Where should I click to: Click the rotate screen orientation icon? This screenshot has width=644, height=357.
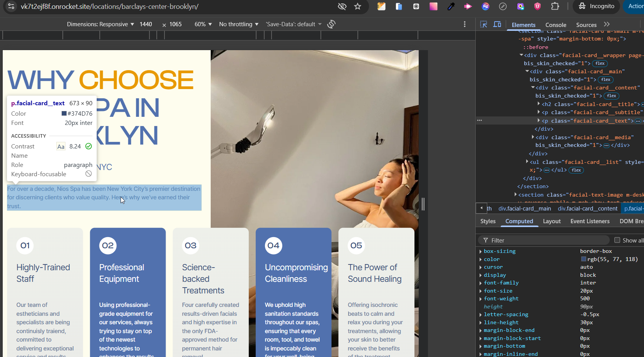331,24
